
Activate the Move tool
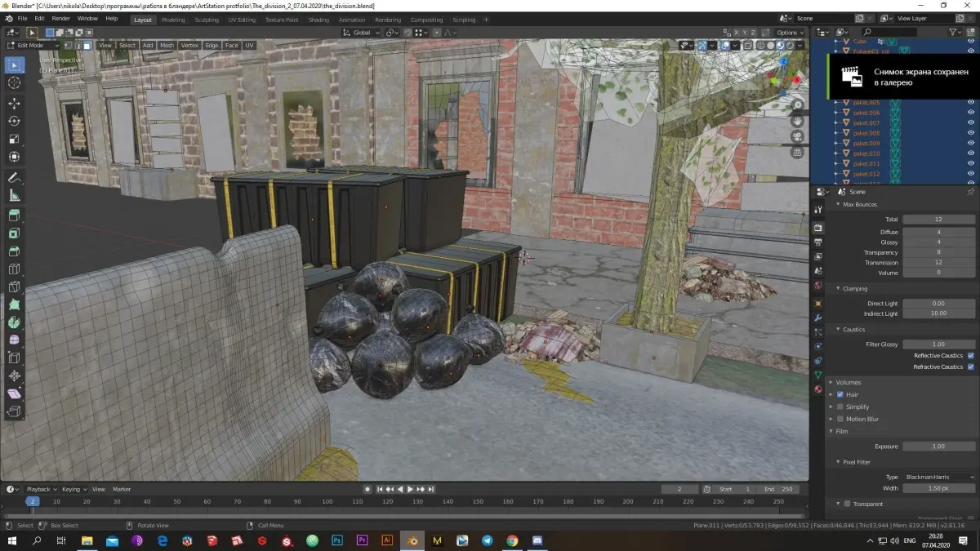point(15,104)
